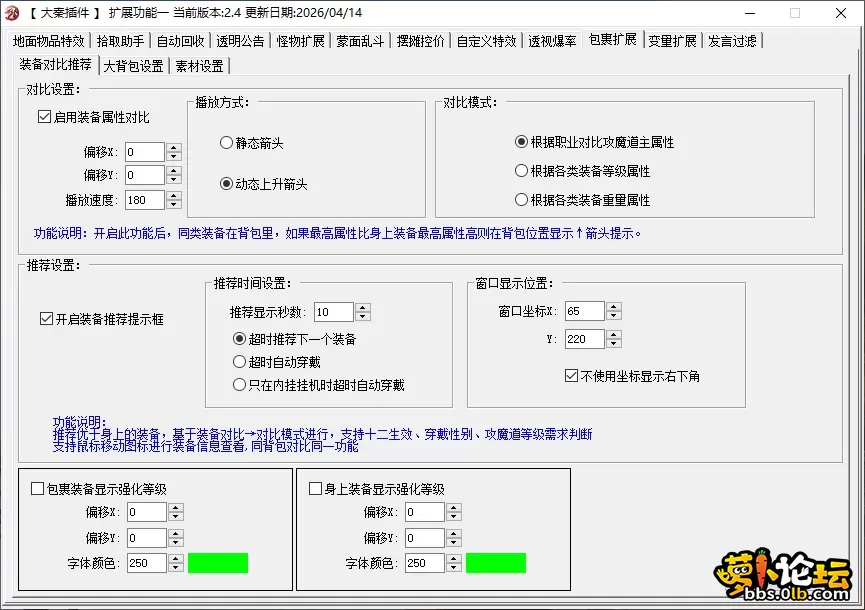Image resolution: width=865 pixels, height=610 pixels.
Task: Enable 身上装备显示强化等级 checkbox
Action: (377, 489)
